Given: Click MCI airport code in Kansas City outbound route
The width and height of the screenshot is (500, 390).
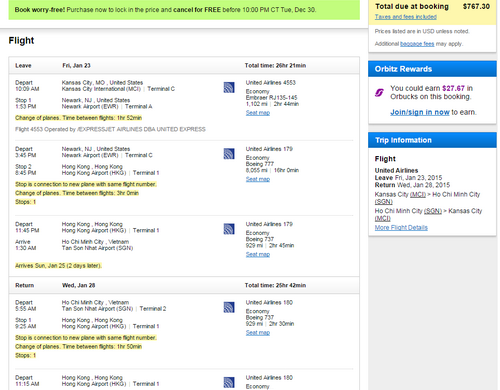Looking at the screenshot, I should point(418,194).
